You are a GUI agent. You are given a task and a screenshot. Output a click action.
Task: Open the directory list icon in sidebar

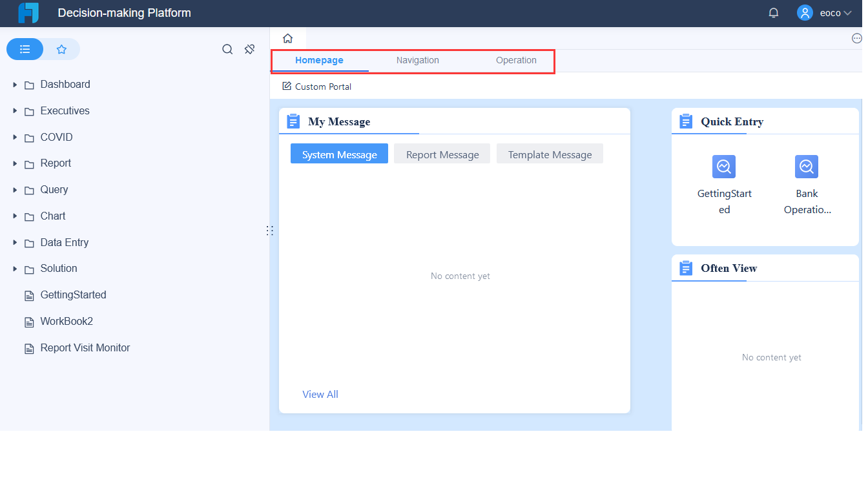point(25,49)
